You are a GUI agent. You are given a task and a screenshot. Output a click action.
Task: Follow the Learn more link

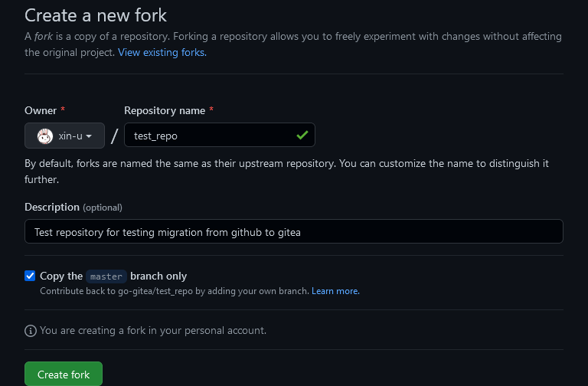point(335,291)
